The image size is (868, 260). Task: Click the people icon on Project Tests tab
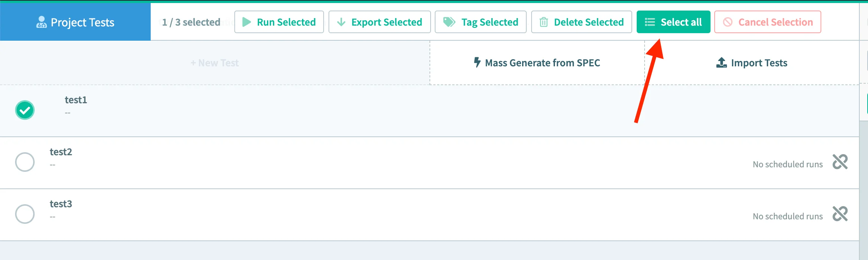click(x=41, y=21)
